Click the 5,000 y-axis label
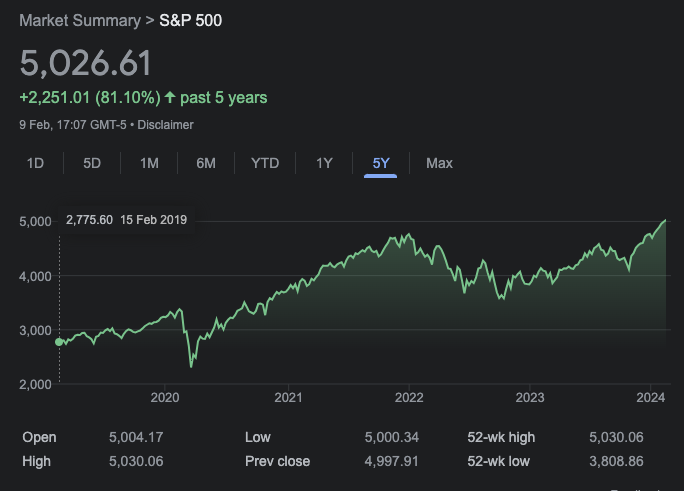The image size is (684, 491). (x=35, y=222)
